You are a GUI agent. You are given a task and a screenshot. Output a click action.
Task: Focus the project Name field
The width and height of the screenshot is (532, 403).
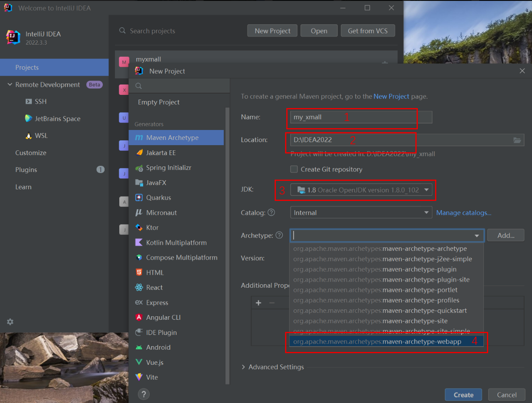(361, 117)
